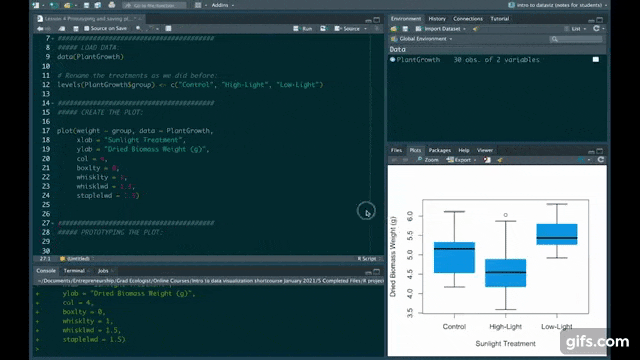Click the PlantGrowth data entry name
The height and width of the screenshot is (360, 640).
[x=418, y=60]
